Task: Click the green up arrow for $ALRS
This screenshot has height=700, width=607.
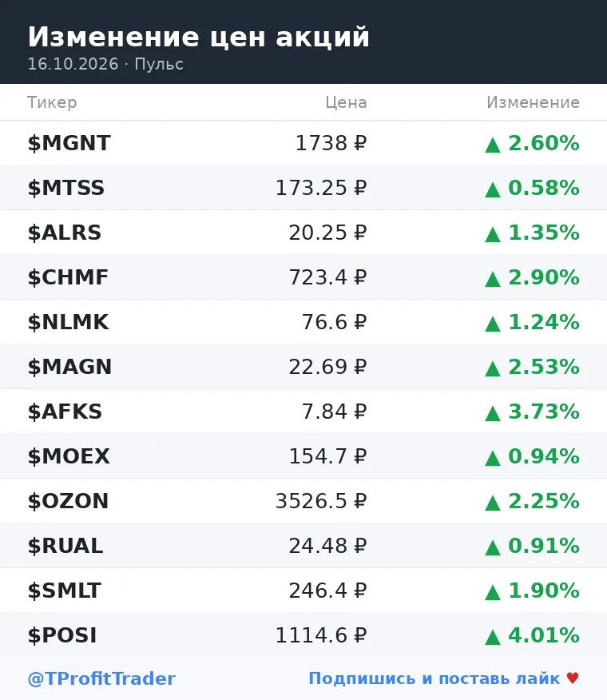Action: pyautogui.click(x=493, y=234)
